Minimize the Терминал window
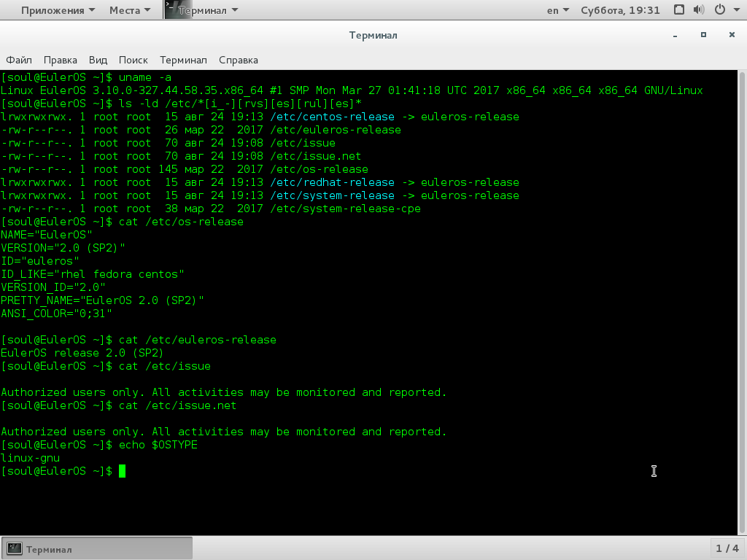This screenshot has width=747, height=560. 675,35
